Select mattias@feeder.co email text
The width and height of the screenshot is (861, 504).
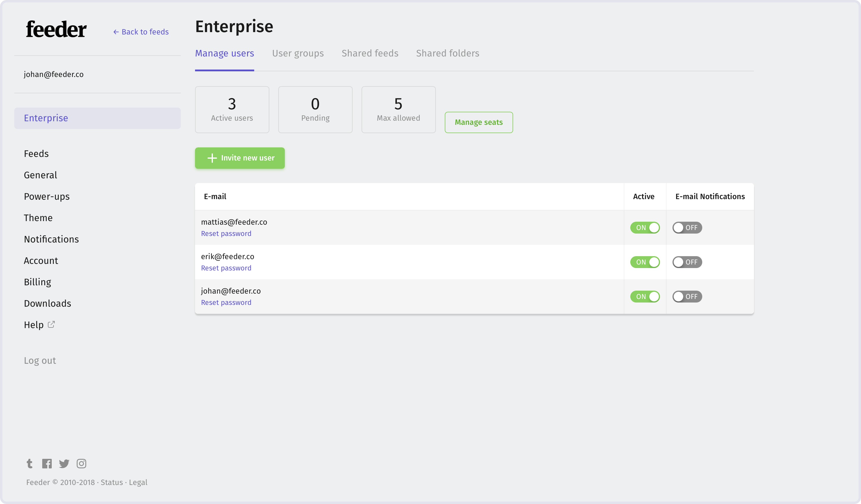[234, 222]
